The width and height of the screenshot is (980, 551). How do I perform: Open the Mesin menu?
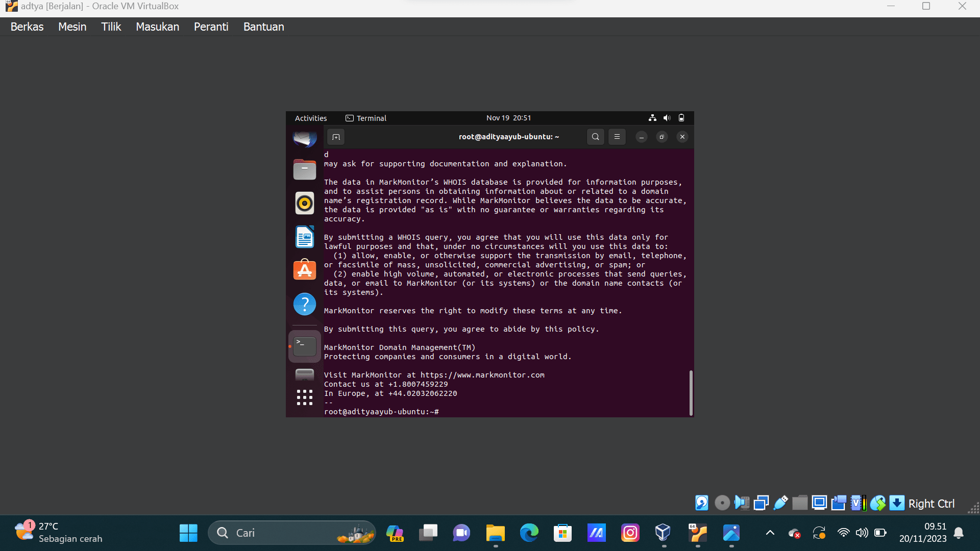point(72,27)
